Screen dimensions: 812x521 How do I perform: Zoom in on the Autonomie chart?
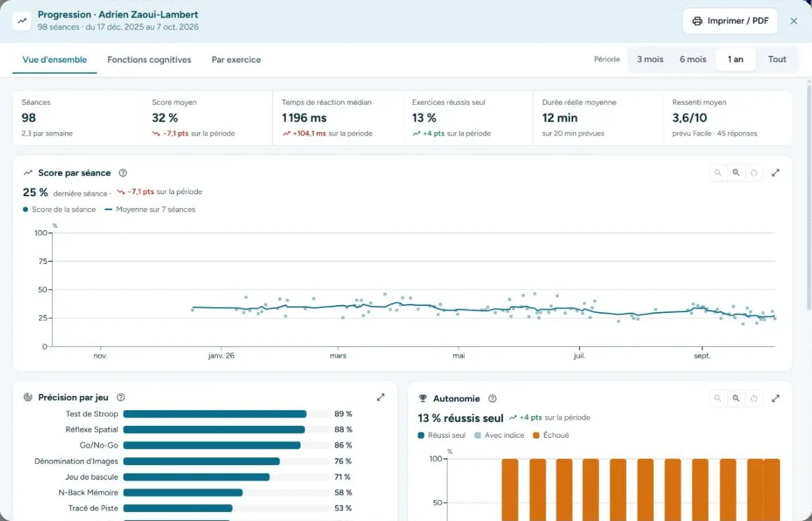pos(736,398)
